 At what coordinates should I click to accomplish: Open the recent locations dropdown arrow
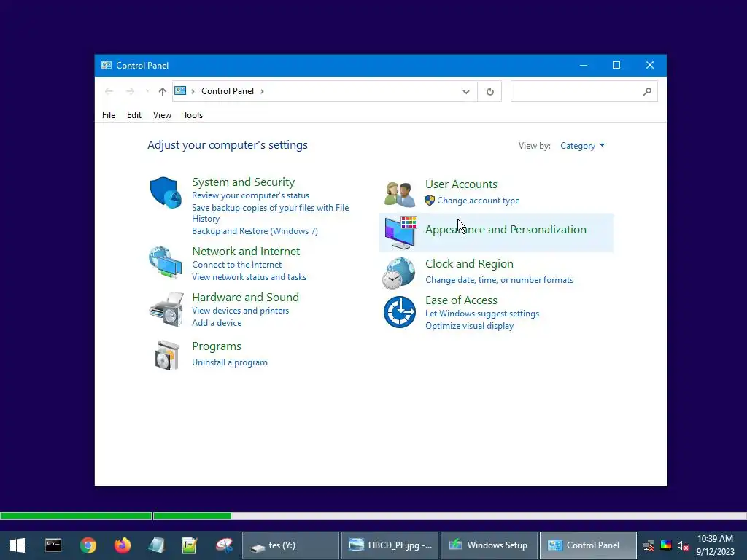147,91
